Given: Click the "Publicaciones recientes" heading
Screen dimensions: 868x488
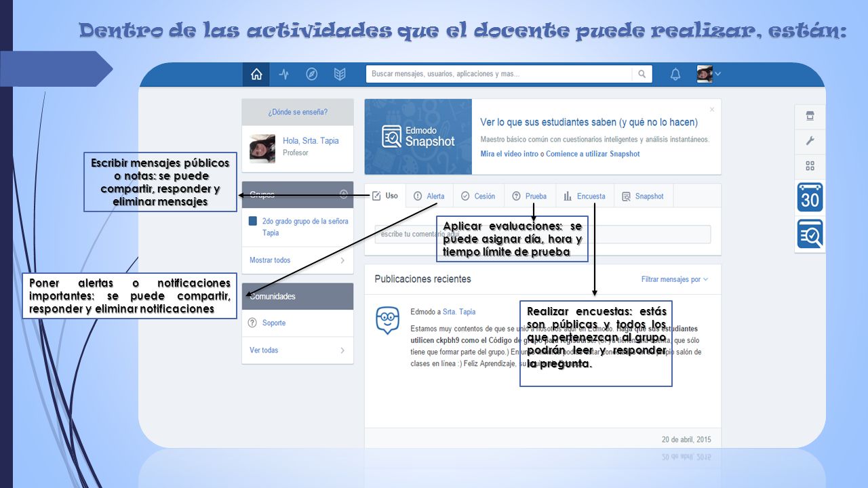Looking at the screenshot, I should pos(422,279).
